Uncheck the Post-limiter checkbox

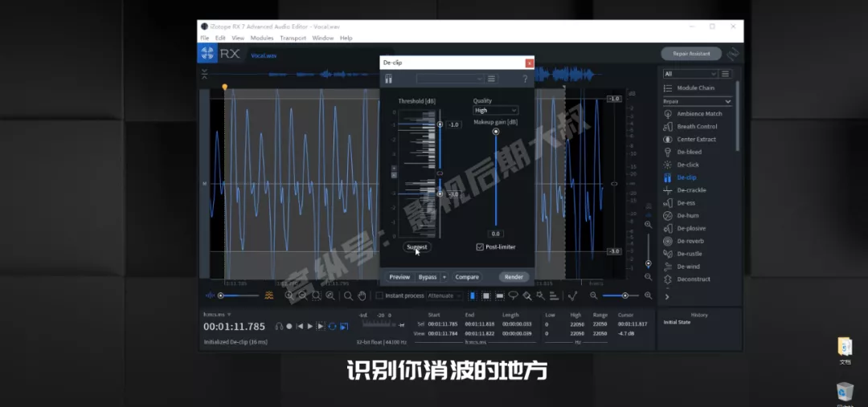[x=480, y=247]
